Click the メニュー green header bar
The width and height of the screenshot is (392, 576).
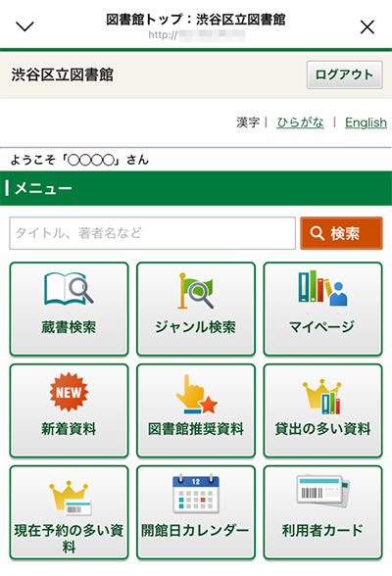(x=196, y=188)
